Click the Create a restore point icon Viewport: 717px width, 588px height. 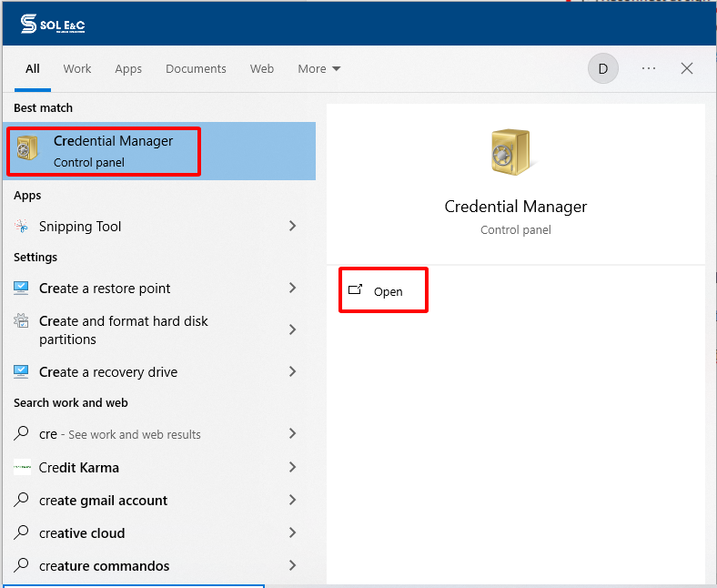pyautogui.click(x=22, y=289)
